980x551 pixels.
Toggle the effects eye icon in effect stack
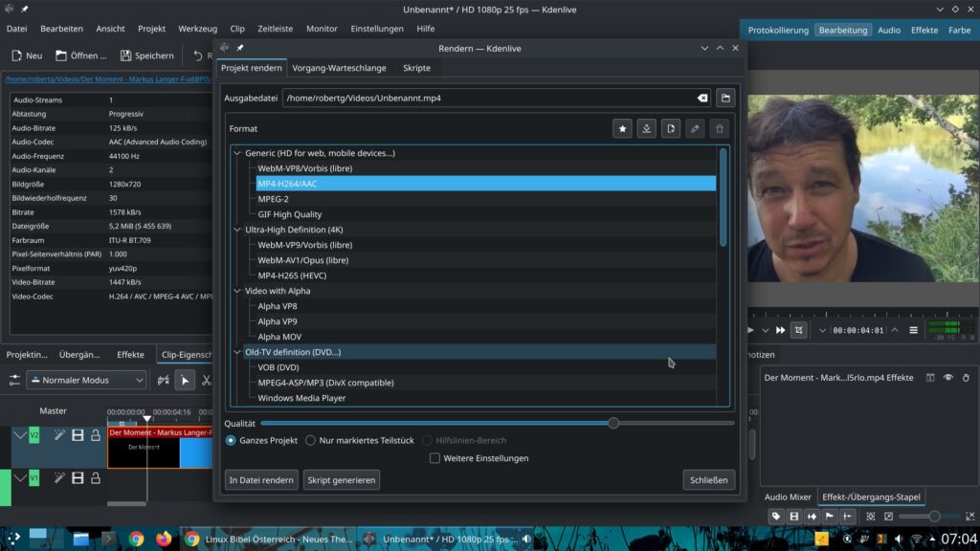point(948,378)
